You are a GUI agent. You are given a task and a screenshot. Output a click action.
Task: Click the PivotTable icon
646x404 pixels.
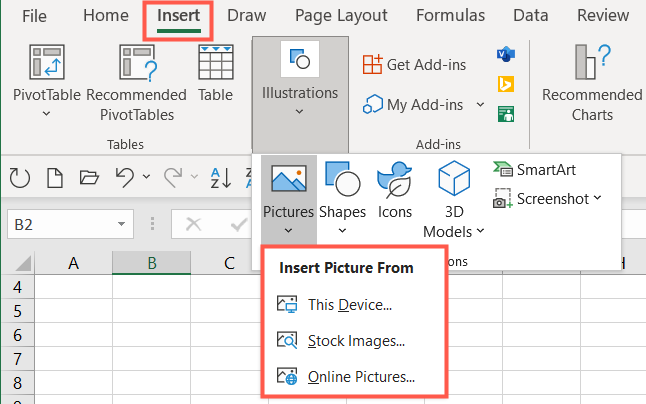point(48,63)
